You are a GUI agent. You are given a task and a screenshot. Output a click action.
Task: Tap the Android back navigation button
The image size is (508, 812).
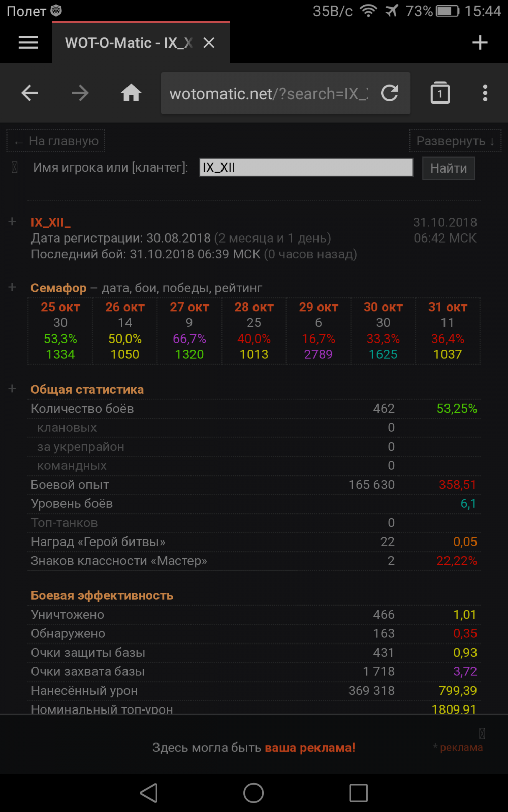click(x=149, y=793)
